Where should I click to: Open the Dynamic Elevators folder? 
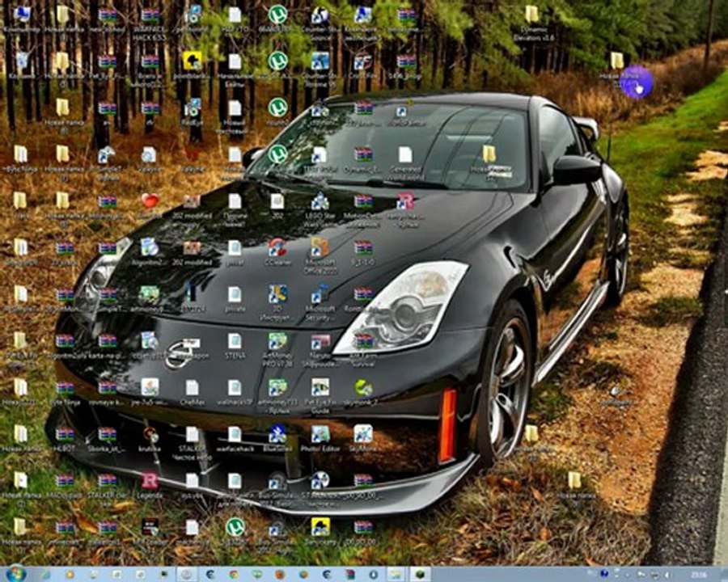pos(531,15)
